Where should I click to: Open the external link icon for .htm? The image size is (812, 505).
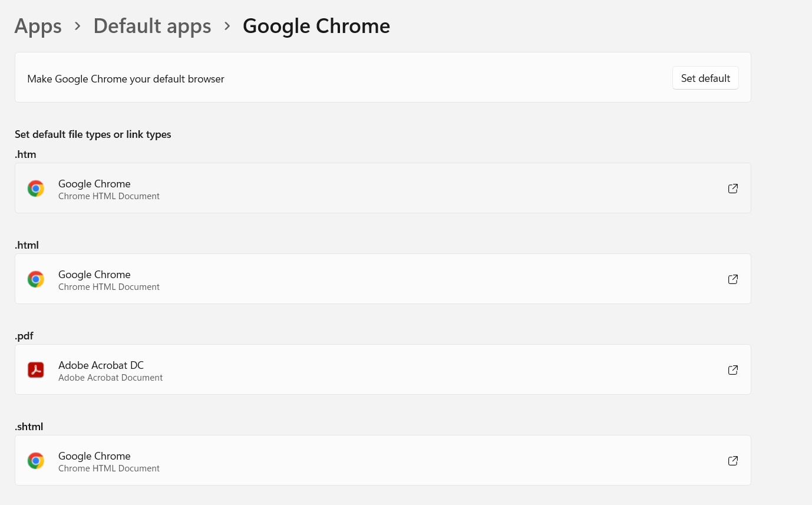click(x=733, y=189)
